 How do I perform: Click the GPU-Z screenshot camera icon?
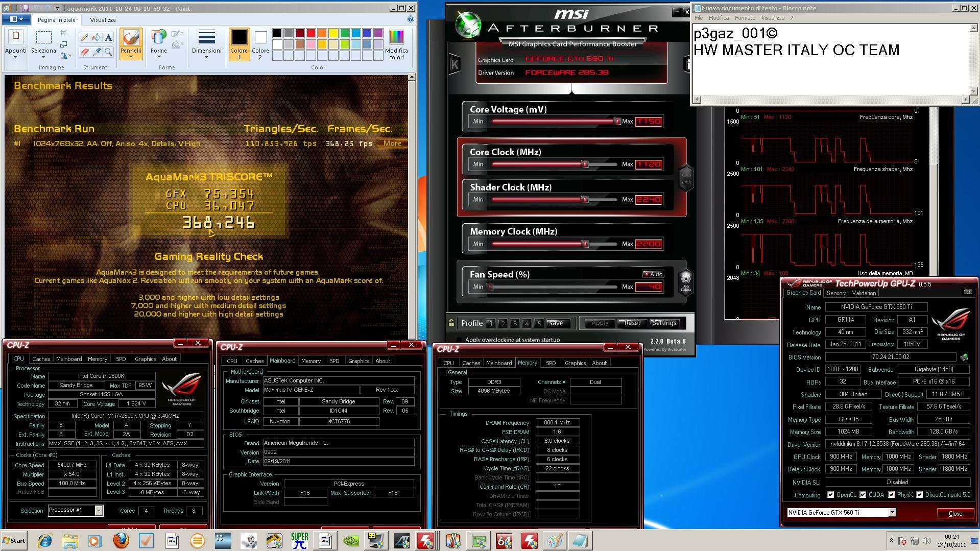tap(968, 292)
